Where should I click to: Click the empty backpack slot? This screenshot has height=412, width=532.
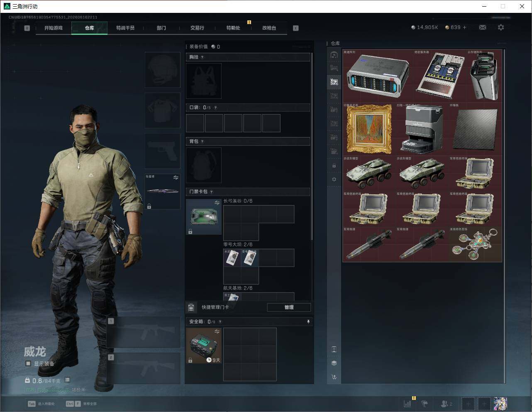click(x=204, y=165)
